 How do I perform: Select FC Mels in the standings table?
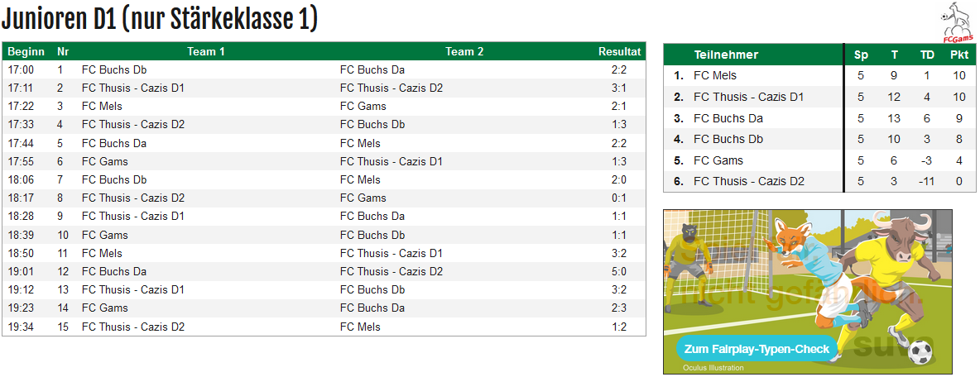pos(819,75)
